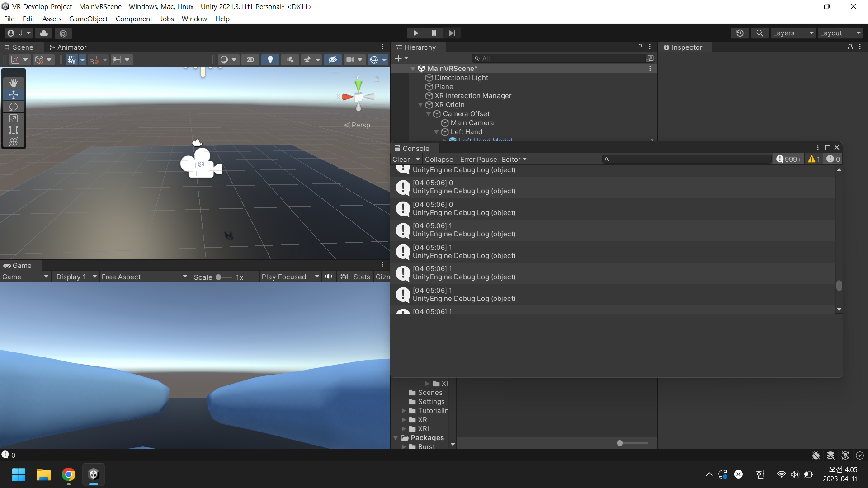Select the Hand view tool
The image size is (868, 488).
(14, 83)
